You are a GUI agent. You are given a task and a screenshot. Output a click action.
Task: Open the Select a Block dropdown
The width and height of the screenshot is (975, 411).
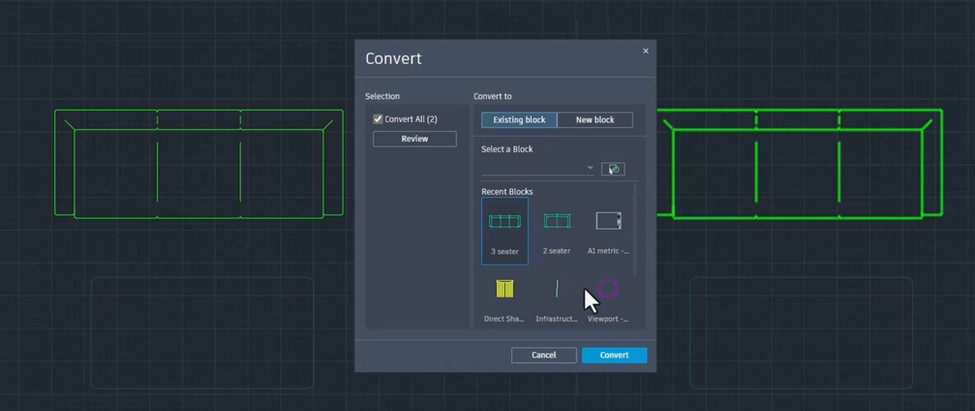point(538,169)
